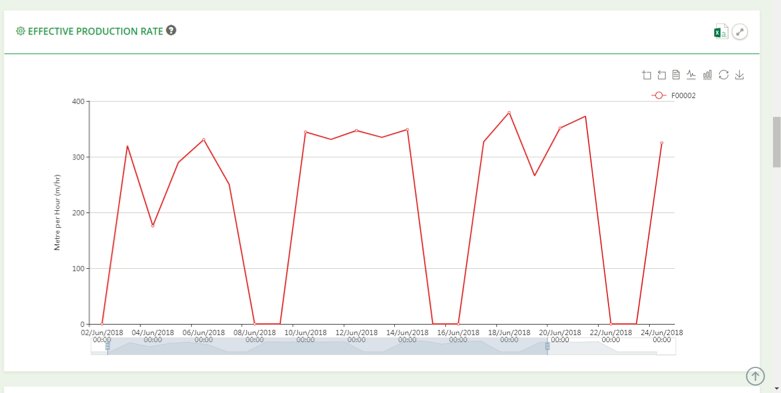781x393 pixels.
Task: Click the 12/Jun/2018 axis label
Action: pos(357,336)
